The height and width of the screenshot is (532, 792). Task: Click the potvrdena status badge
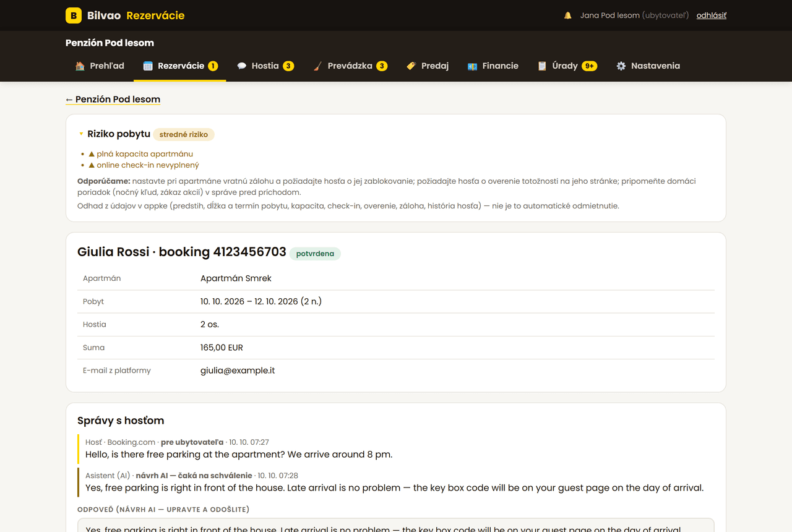[315, 253]
